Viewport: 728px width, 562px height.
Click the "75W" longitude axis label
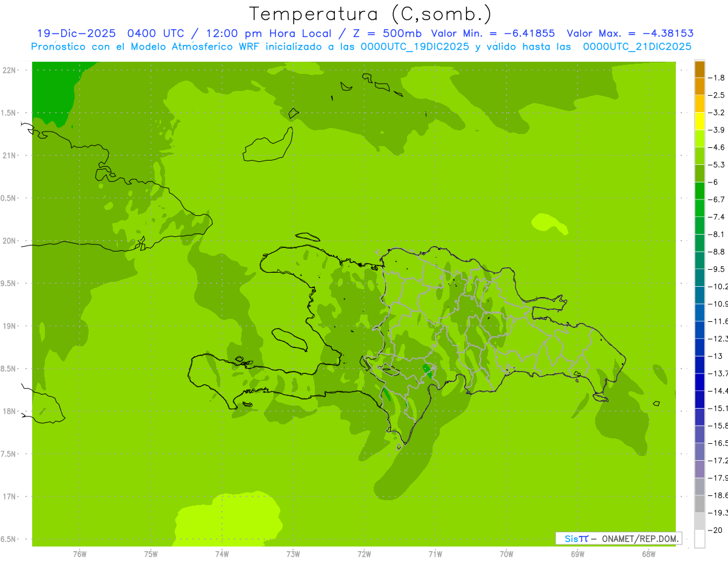point(151,554)
